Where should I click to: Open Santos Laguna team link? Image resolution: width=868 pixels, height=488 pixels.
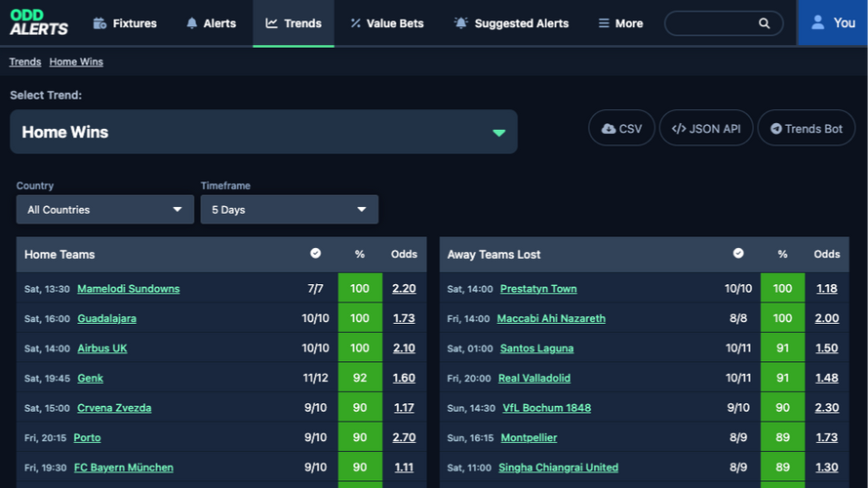537,348
